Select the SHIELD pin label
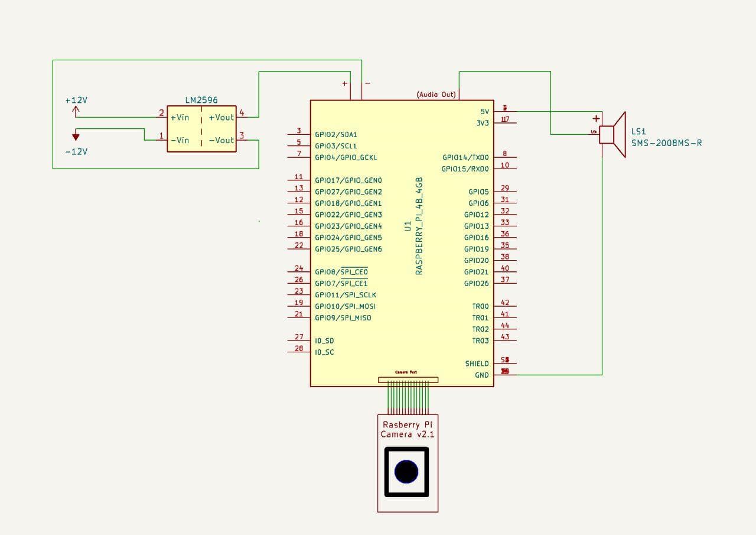Image resolution: width=756 pixels, height=535 pixels. point(477,364)
